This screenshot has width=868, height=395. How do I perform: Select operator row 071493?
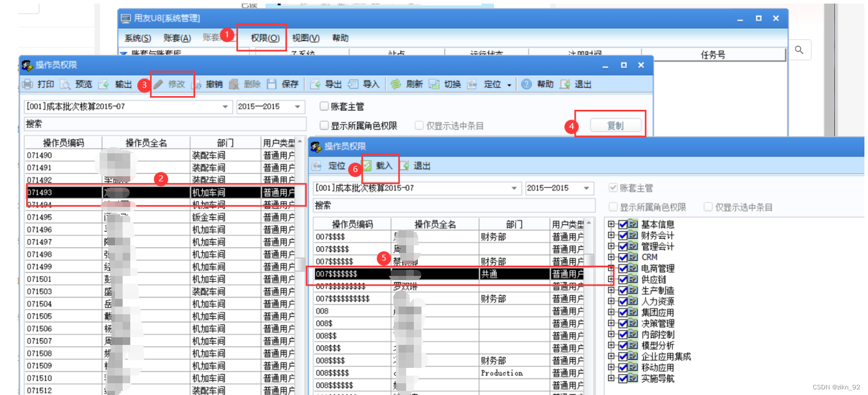click(160, 192)
